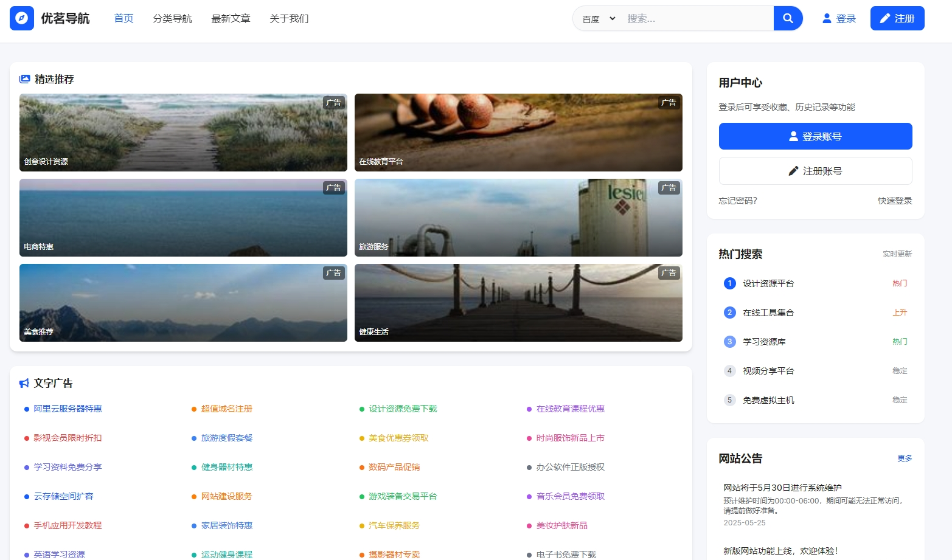This screenshot has height=560, width=952.
Task: Go to the 最新文章 navigation tab
Action: click(x=231, y=19)
